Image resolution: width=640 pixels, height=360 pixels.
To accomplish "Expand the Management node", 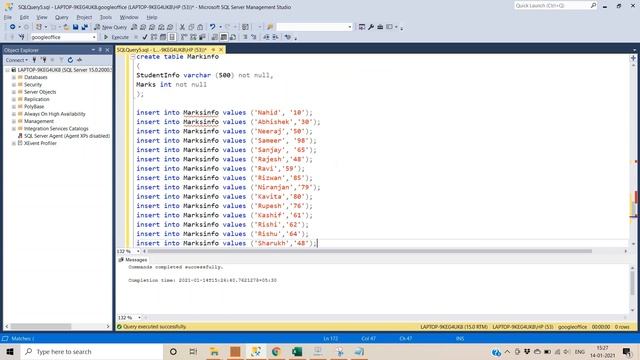I will click(14, 121).
